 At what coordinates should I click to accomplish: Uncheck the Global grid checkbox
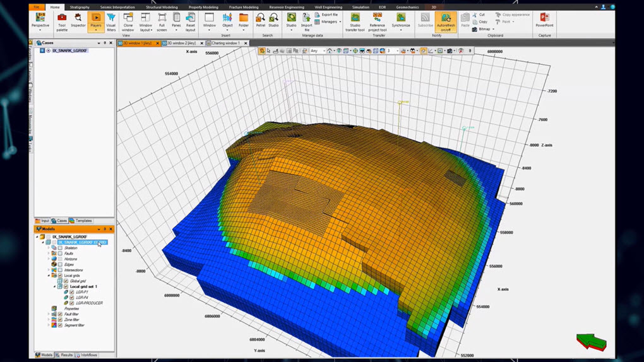[66, 281]
